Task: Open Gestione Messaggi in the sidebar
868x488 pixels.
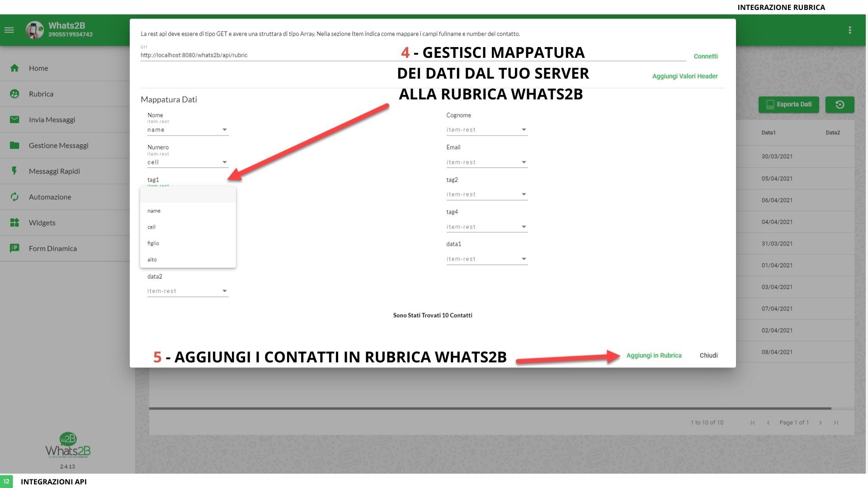Action: pyautogui.click(x=65, y=145)
